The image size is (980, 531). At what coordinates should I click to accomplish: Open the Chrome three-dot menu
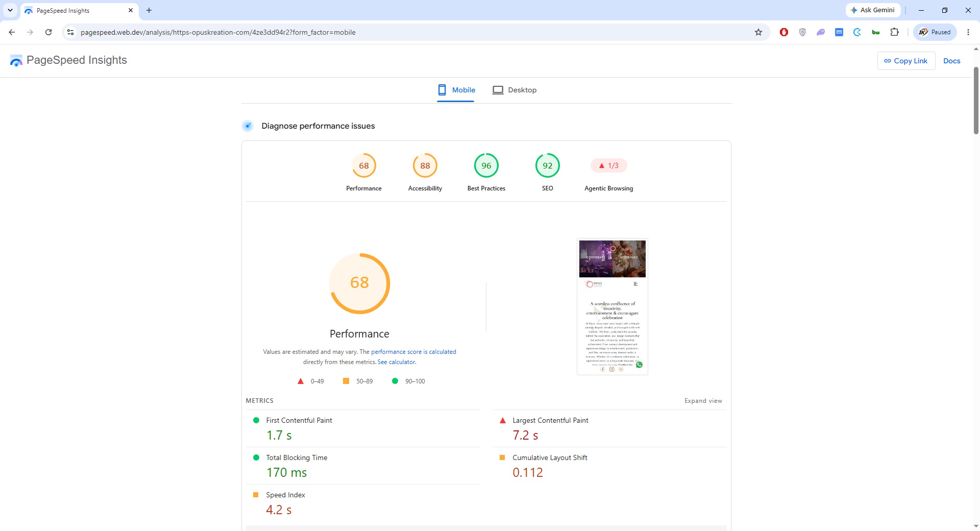[968, 32]
